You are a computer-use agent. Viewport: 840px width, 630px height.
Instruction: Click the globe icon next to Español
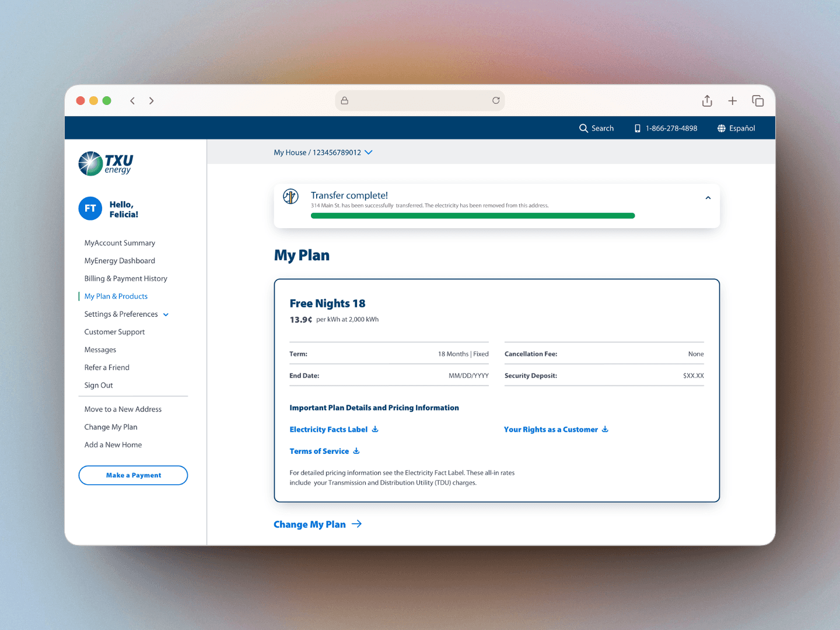[x=722, y=128]
